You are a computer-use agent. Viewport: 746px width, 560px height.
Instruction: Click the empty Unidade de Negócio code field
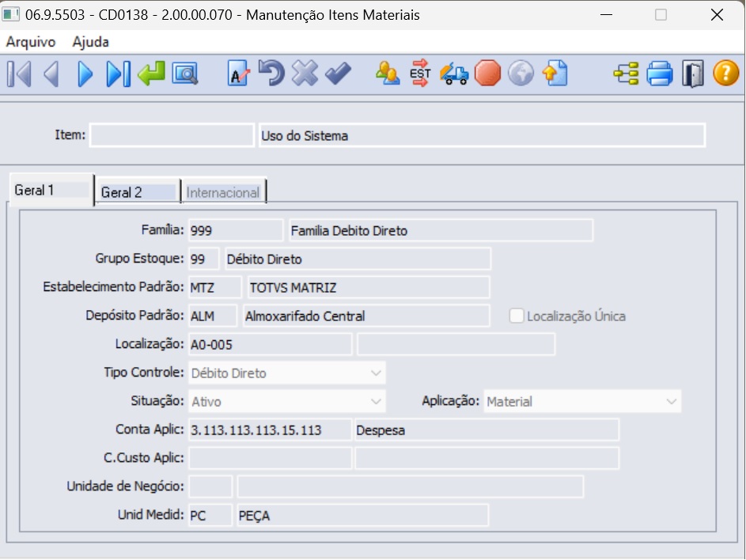210,487
